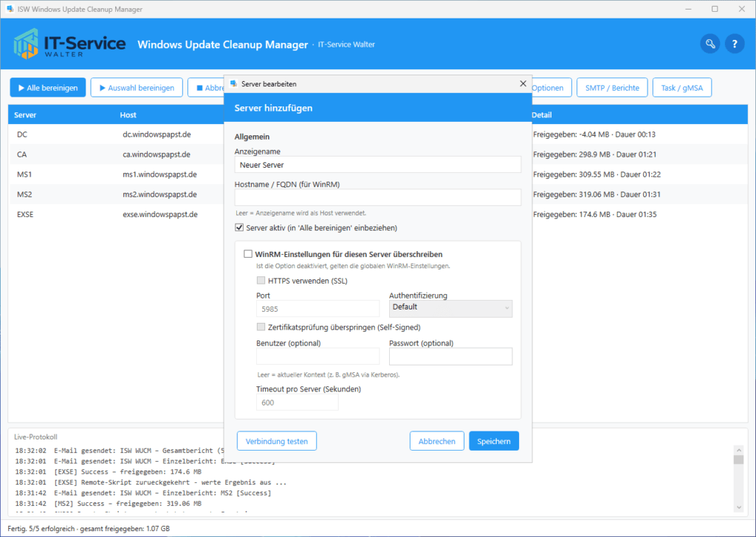Close the Server bearbeiten dialog
Viewport: 756px width, 537px height.
point(523,83)
